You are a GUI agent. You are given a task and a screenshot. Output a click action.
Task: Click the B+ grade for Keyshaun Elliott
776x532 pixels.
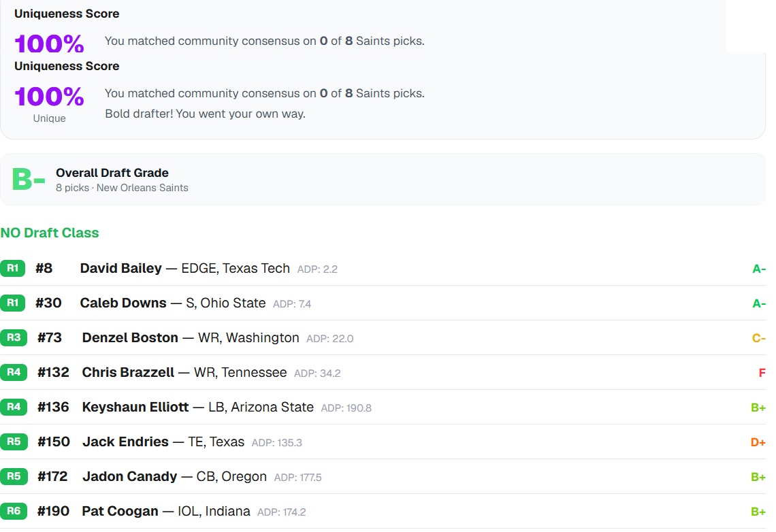click(x=758, y=407)
